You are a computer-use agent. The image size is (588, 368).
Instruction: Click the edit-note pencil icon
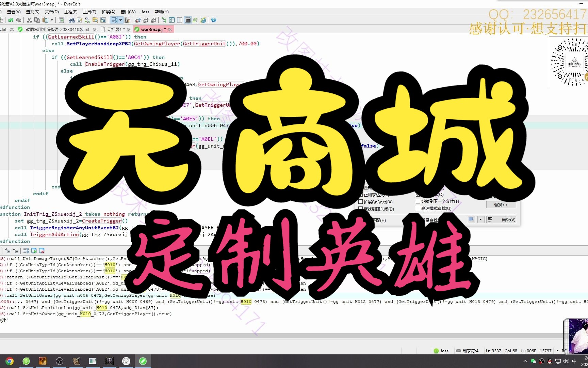point(80,20)
